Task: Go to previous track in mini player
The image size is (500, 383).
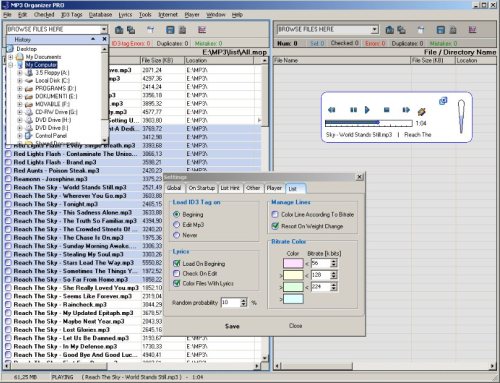Action: click(332, 110)
